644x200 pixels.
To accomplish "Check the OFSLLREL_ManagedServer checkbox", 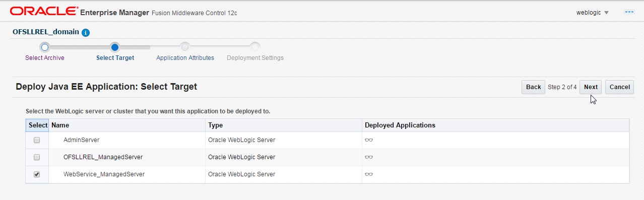I will 37,157.
